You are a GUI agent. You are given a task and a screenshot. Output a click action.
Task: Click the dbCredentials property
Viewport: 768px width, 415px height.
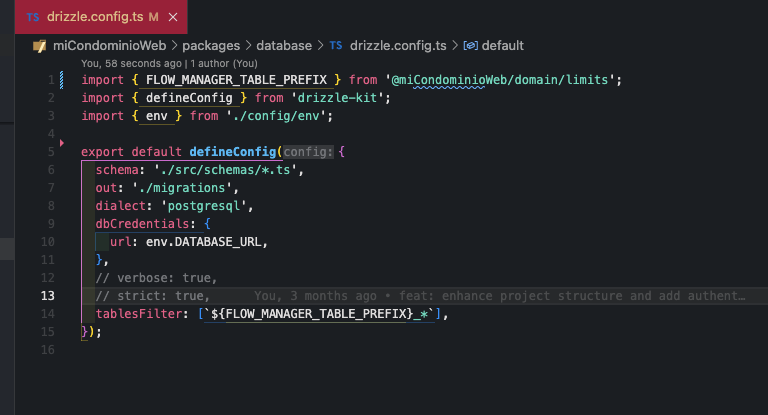(x=142, y=224)
